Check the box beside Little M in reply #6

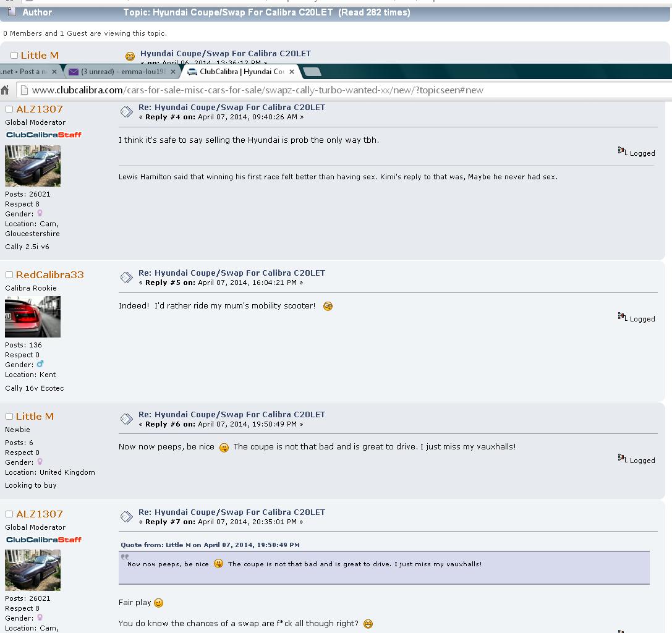click(9, 417)
